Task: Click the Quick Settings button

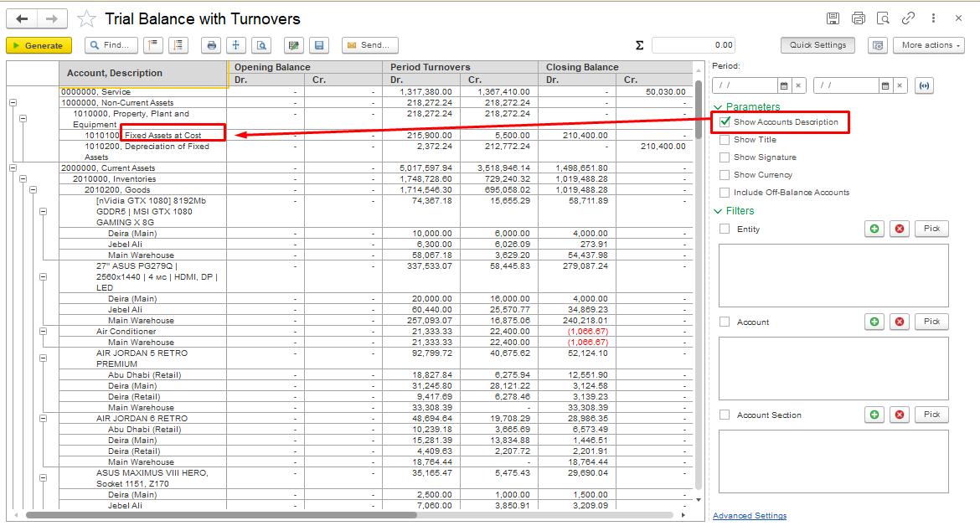Action: point(818,45)
